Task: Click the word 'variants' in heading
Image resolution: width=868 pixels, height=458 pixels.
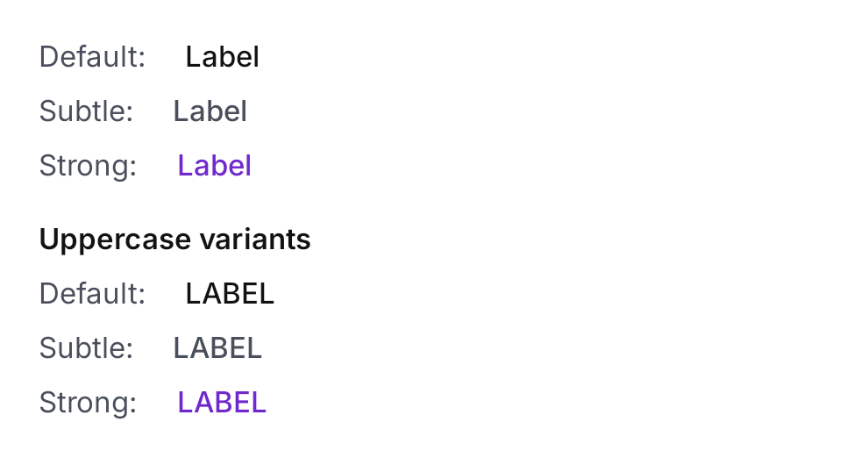Action: 255,240
